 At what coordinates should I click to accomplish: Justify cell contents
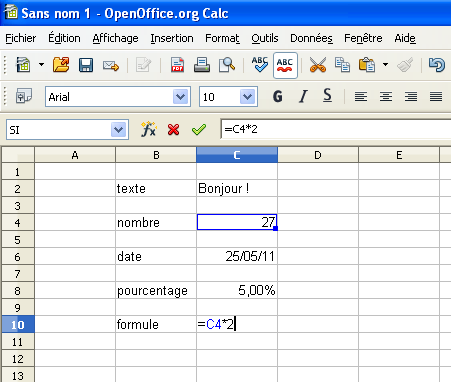pyautogui.click(x=436, y=97)
